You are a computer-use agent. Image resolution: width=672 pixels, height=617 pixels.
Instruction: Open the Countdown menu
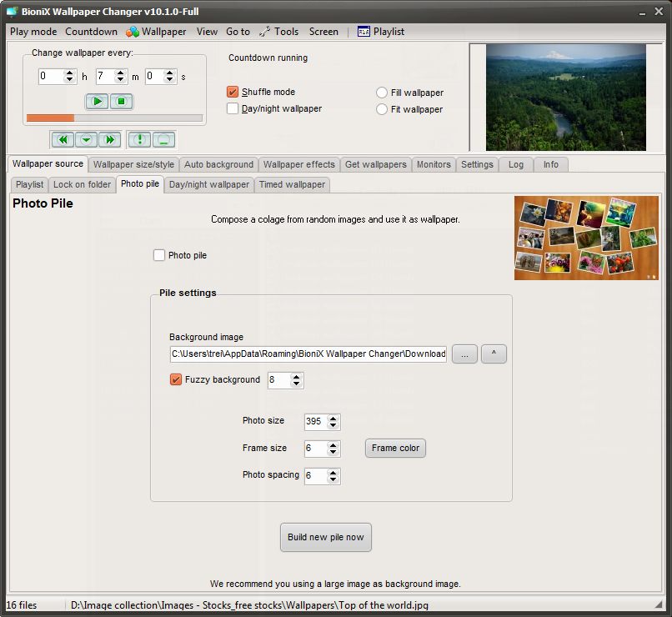coord(91,32)
